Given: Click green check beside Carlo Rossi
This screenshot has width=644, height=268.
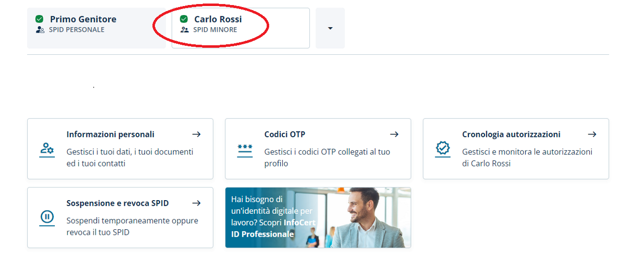Looking at the screenshot, I should point(184,19).
